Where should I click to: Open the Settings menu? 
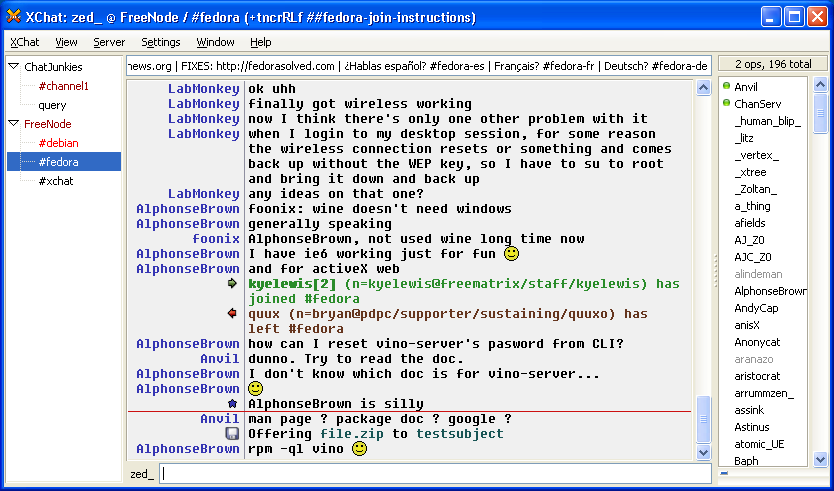coord(161,42)
